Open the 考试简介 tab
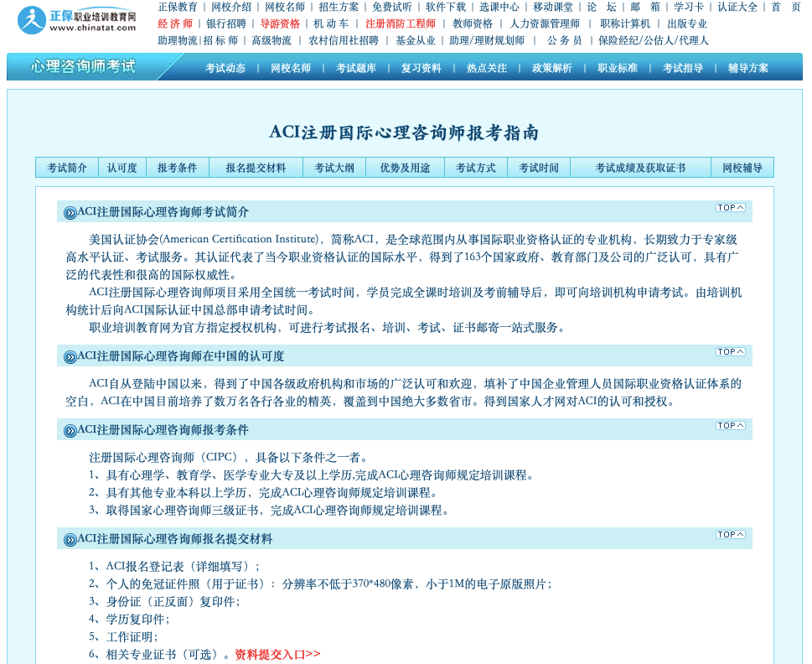This screenshot has height=664, width=812. 67,168
